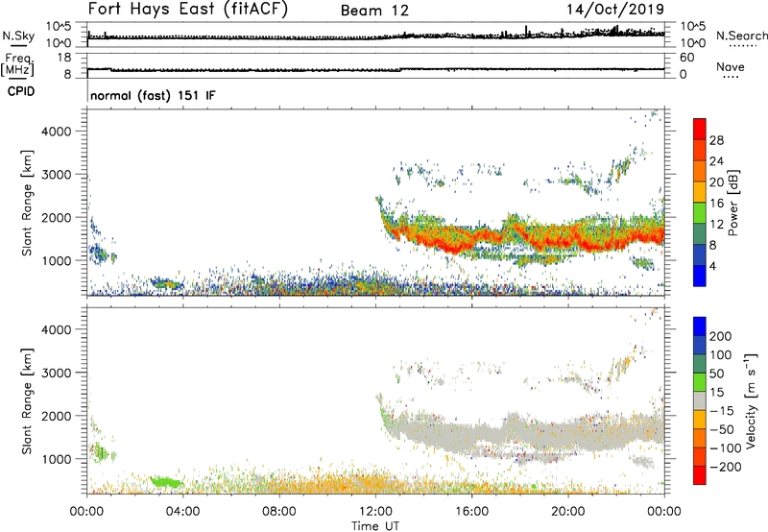Click the '4' label on the power color bar
The height and width of the screenshot is (532, 768).
[712, 266]
